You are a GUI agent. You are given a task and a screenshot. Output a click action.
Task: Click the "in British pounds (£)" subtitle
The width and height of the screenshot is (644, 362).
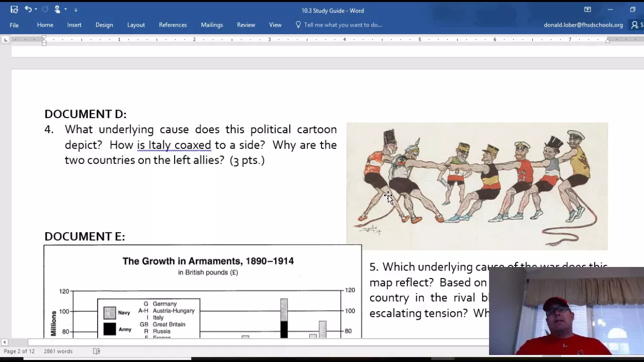pos(208,273)
